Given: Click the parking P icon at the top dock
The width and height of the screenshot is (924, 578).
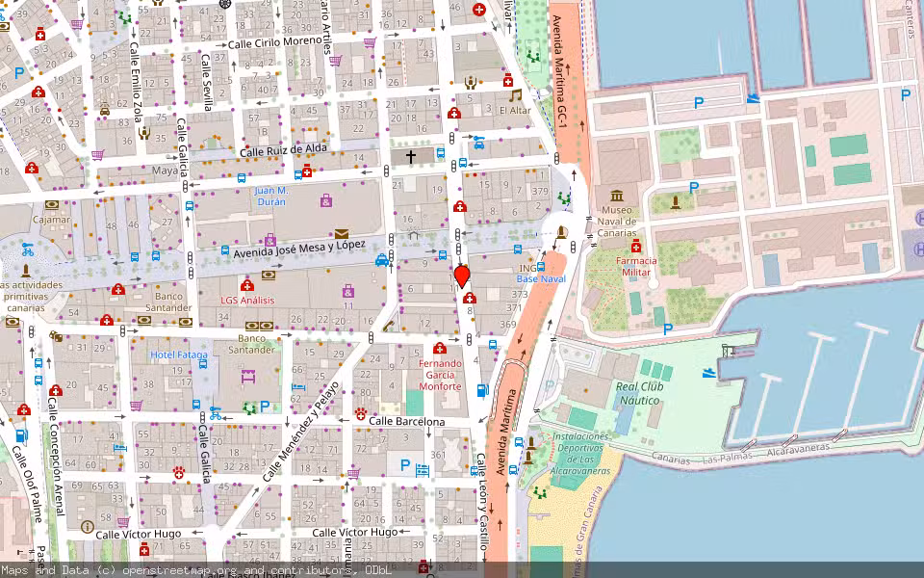Looking at the screenshot, I should coord(699,103).
